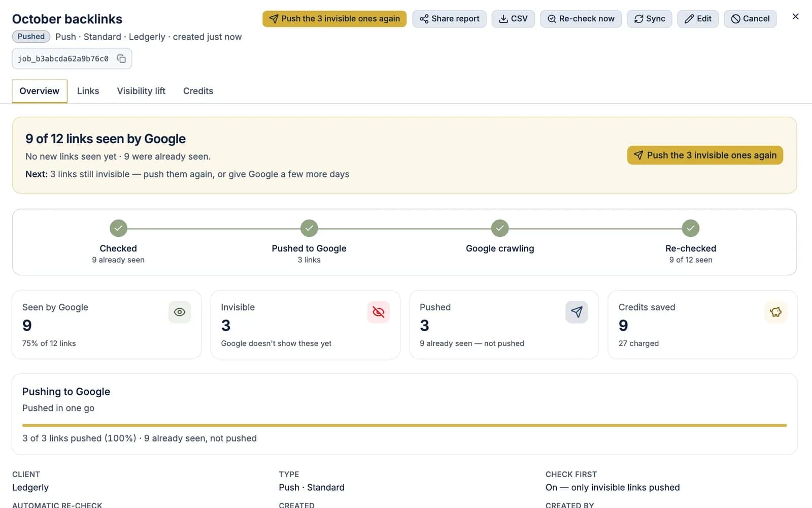The width and height of the screenshot is (812, 508).
Task: Click the 3 links still invisible next step text
Action: [x=187, y=174]
